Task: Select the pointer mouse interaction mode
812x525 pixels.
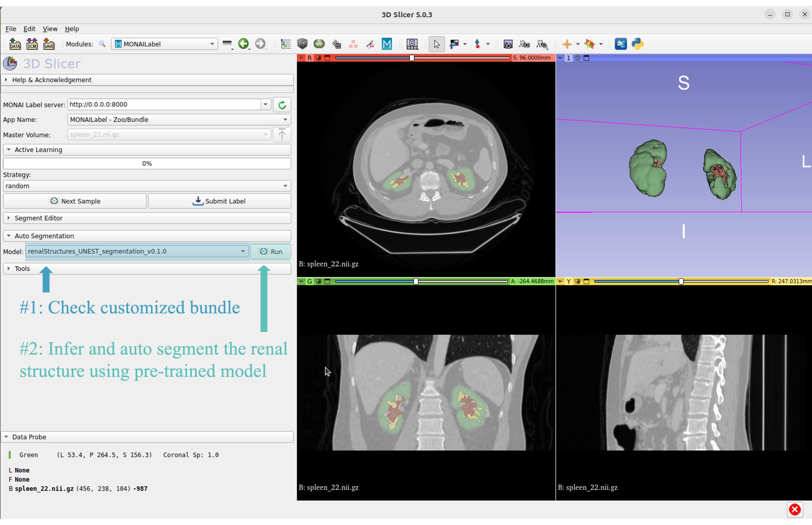Action: [x=437, y=44]
